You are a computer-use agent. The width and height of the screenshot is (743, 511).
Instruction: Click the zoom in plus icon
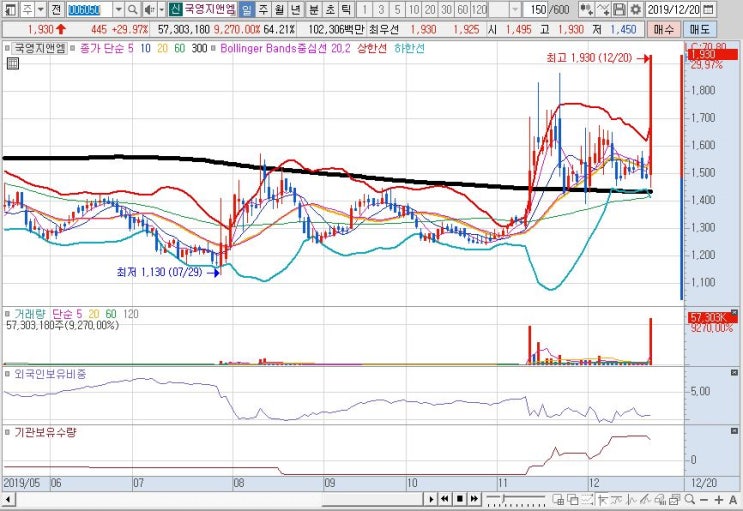(x=719, y=499)
